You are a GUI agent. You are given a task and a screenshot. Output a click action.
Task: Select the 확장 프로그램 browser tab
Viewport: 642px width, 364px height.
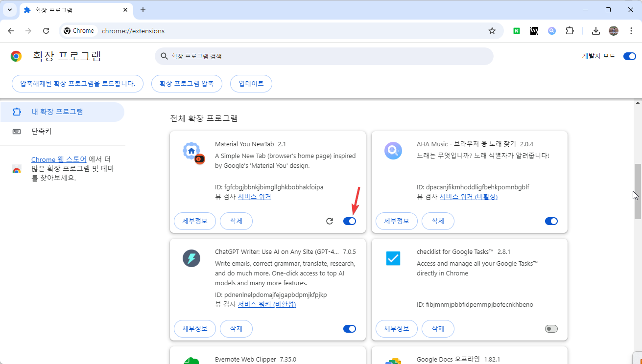76,10
